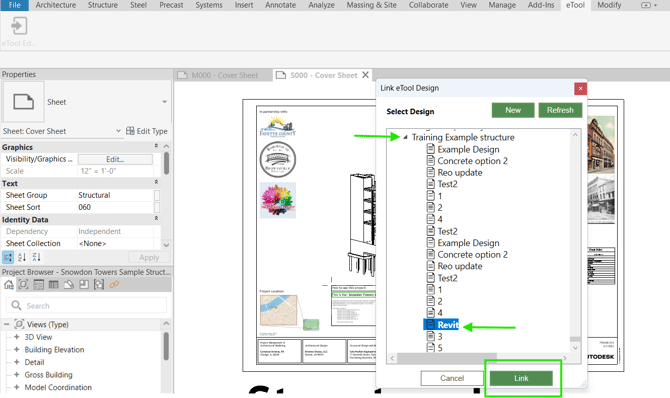Click the Edit Type icon
The image size is (670, 398).
click(130, 131)
